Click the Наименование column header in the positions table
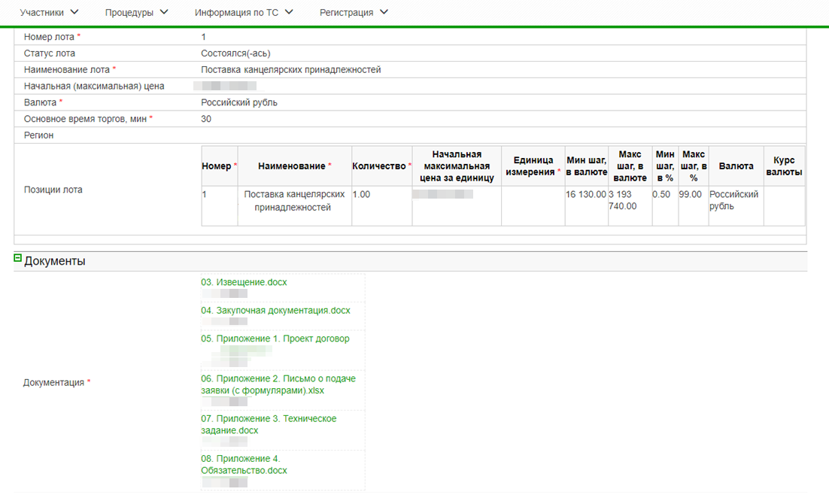Screen dimensions: 829x504 (x=294, y=165)
